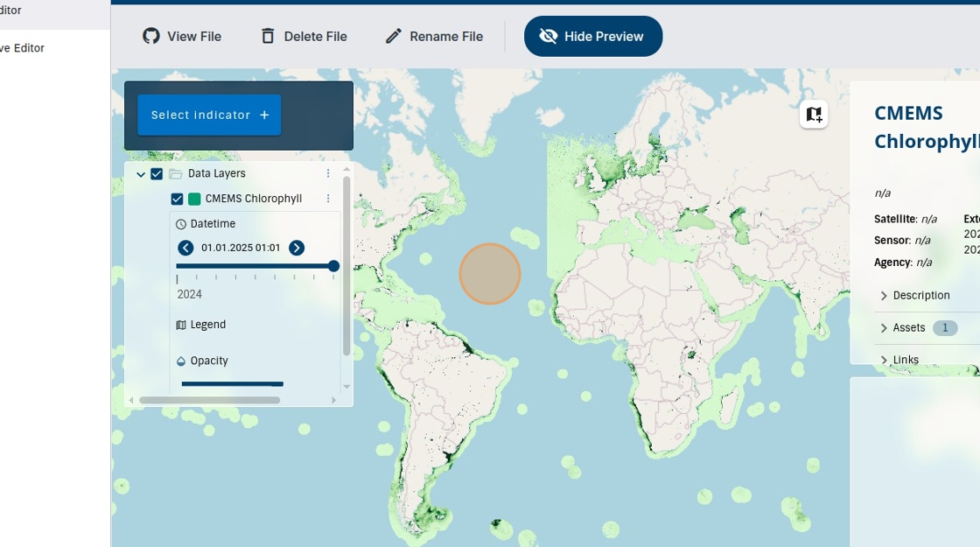Click the Legend label text
Viewport: 980px width, 547px height.
(208, 325)
